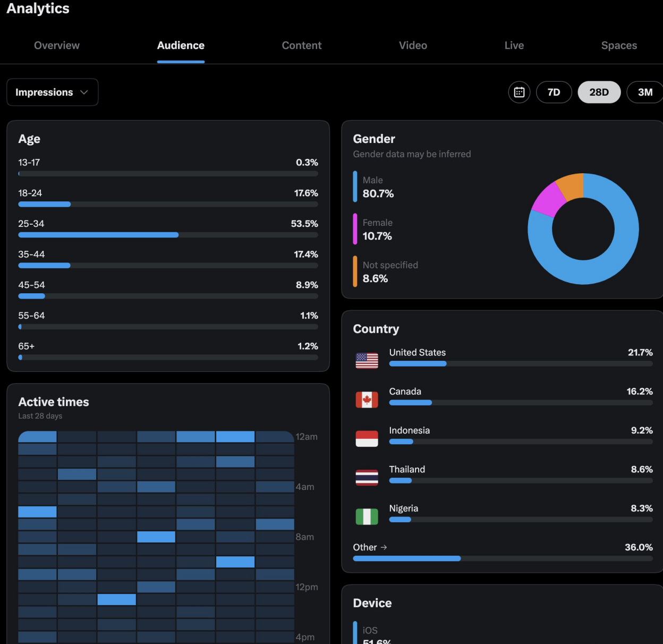This screenshot has width=663, height=644.
Task: Click the pink Female color indicator
Action: click(355, 229)
